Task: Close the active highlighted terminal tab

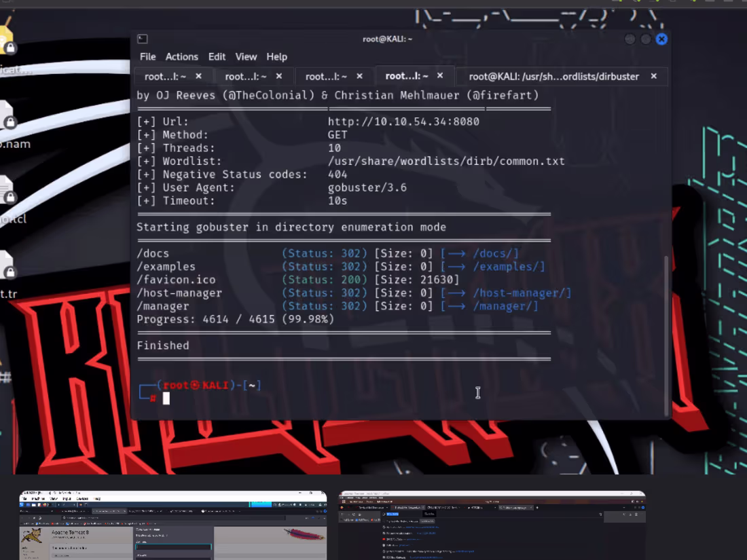Action: 439,76
